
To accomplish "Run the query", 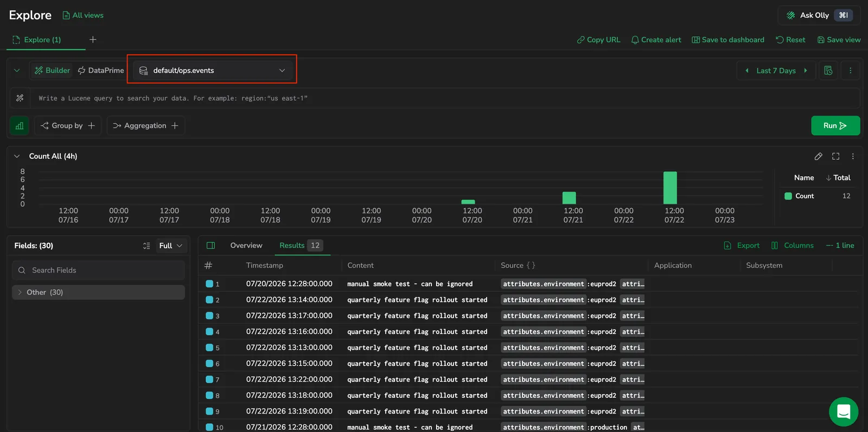I will (x=835, y=126).
